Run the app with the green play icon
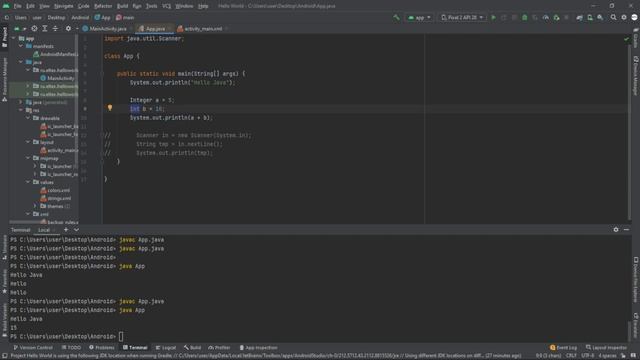This screenshot has height=360, width=640. (x=493, y=18)
